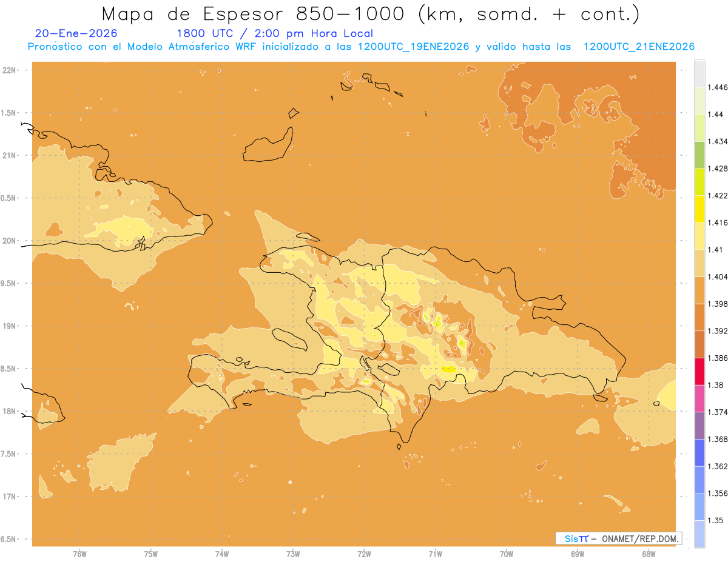
Task: Click the '17N' latitude label
Action: 9,497
